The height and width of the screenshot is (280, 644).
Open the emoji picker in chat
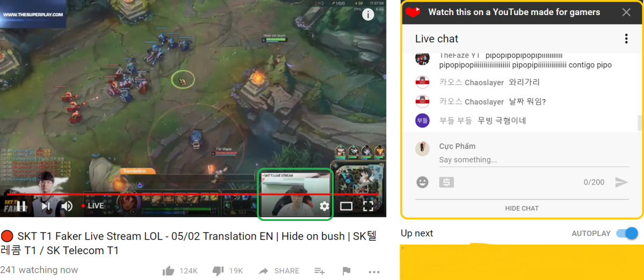(x=422, y=182)
